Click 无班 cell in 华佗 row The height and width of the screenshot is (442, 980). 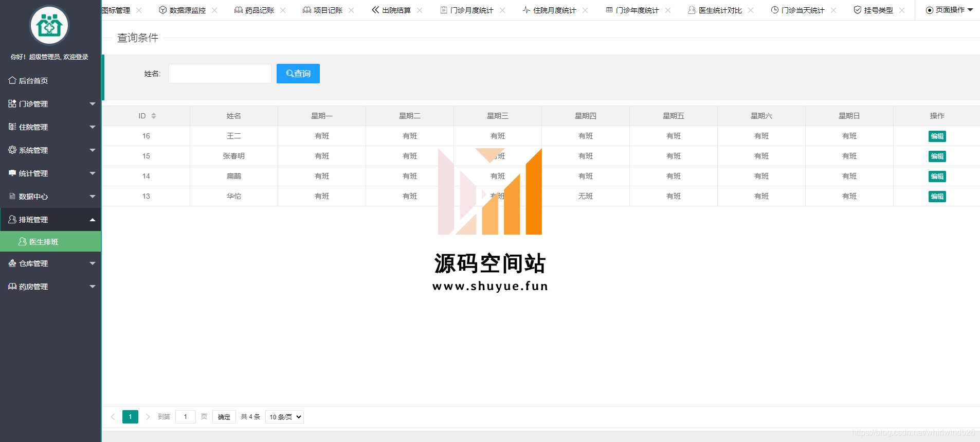point(586,196)
